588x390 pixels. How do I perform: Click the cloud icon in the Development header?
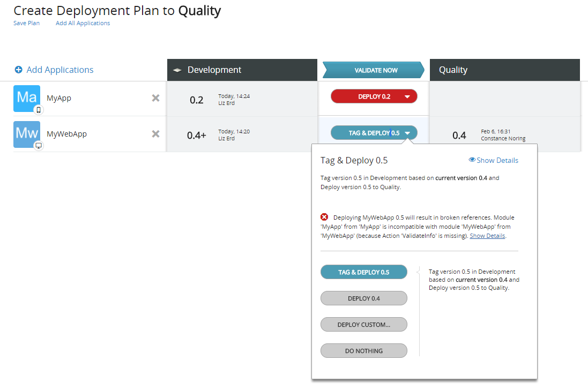pos(177,70)
